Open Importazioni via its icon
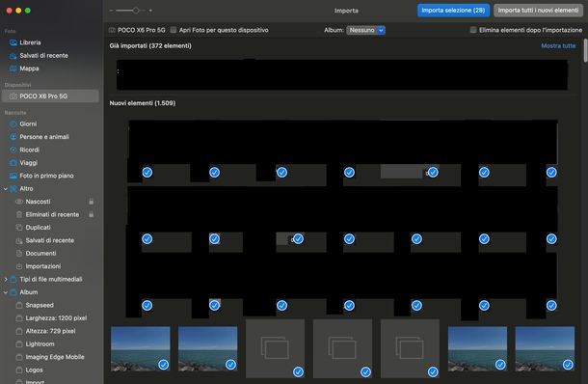The height and width of the screenshot is (384, 588). [19, 266]
